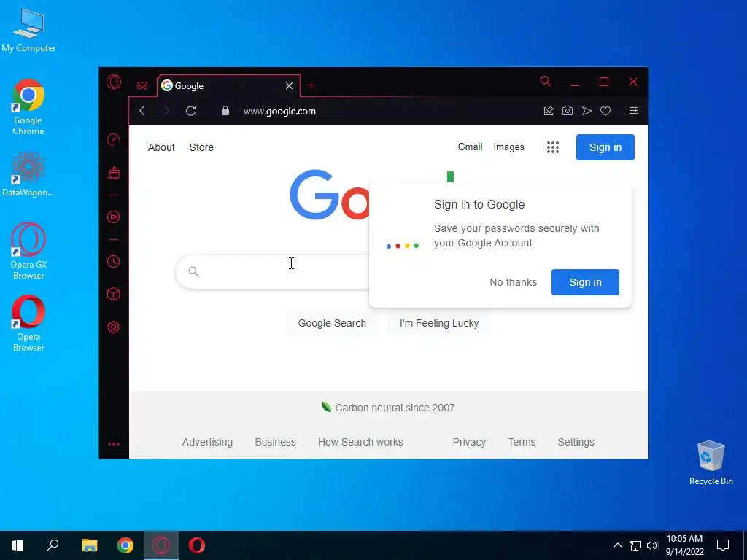Close the Google tab
Screen dimensions: 747x560
tap(289, 86)
